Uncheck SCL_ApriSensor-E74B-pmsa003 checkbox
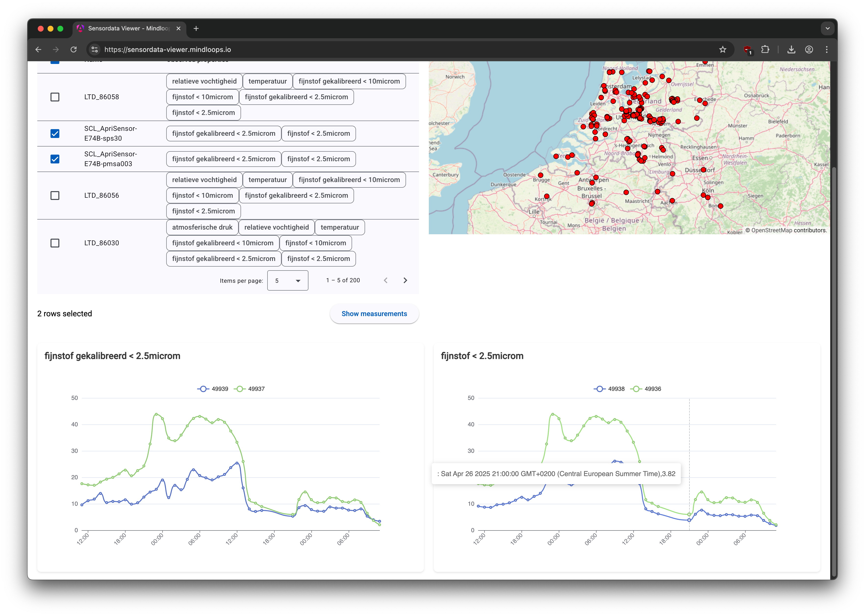 point(55,159)
